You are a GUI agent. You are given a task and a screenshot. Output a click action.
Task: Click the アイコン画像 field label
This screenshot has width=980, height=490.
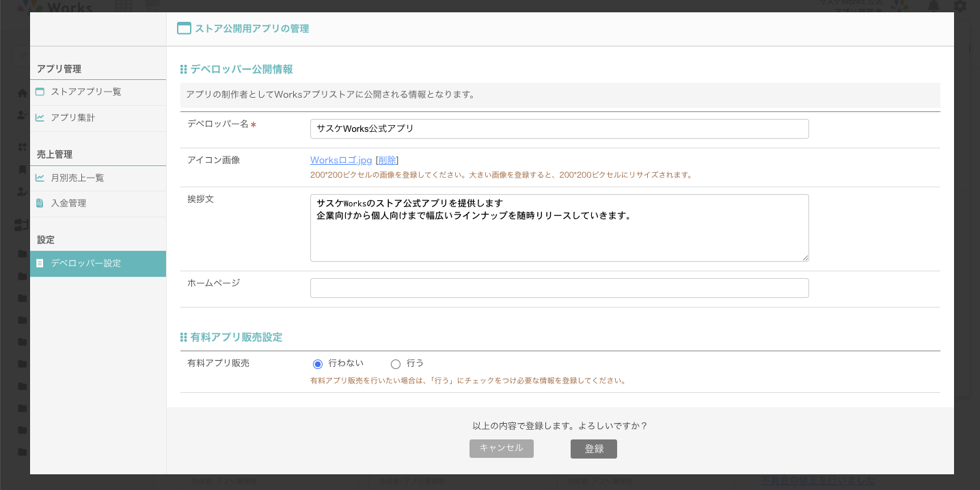pos(214,160)
